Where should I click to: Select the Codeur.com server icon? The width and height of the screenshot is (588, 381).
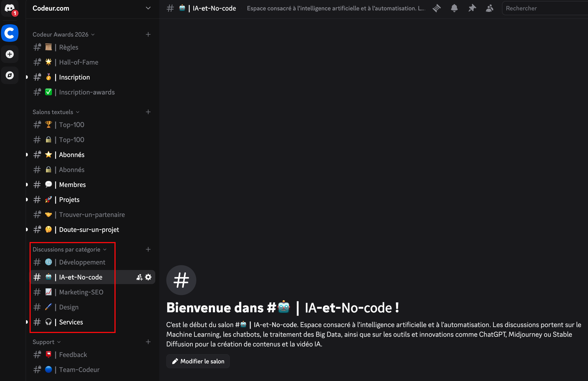coord(10,33)
